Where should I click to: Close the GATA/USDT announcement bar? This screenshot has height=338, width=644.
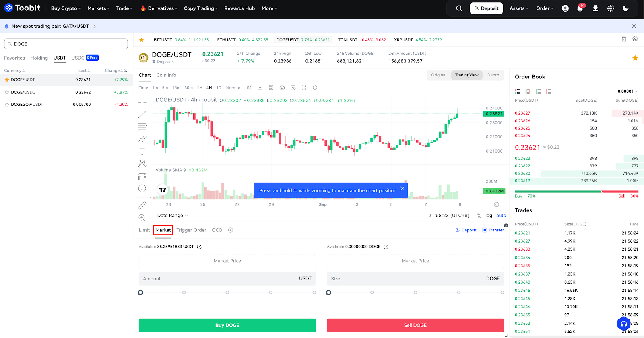coord(634,26)
